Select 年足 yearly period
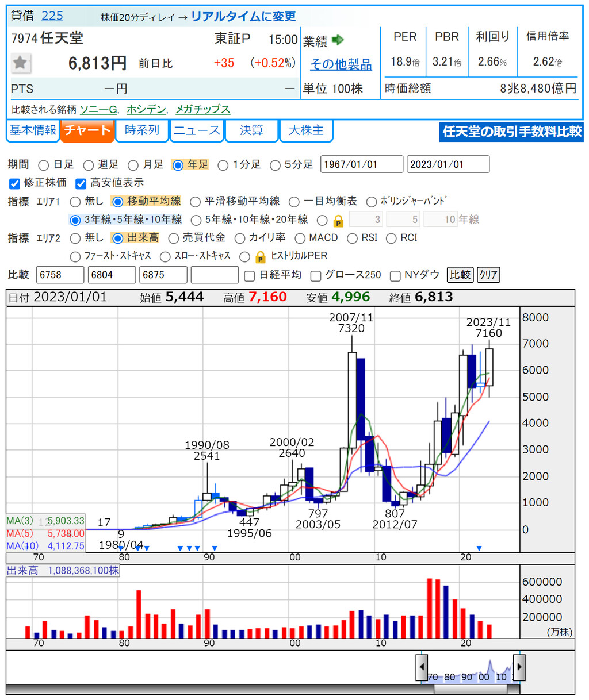 178,165
